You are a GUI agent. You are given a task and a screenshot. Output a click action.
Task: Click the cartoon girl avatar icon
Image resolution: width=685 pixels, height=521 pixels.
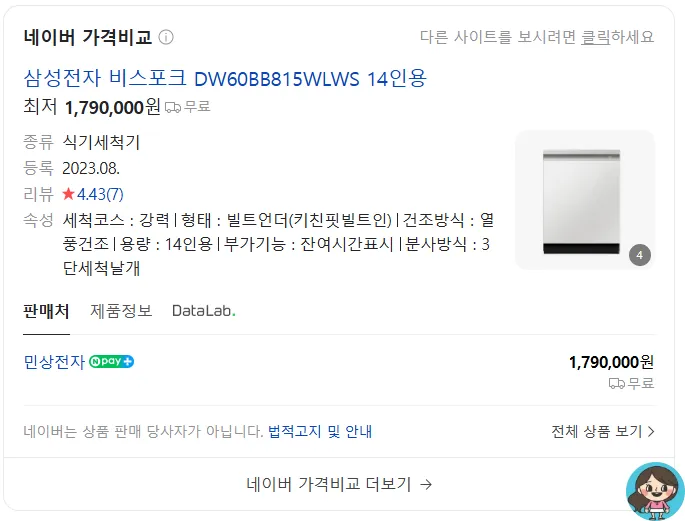tap(655, 491)
